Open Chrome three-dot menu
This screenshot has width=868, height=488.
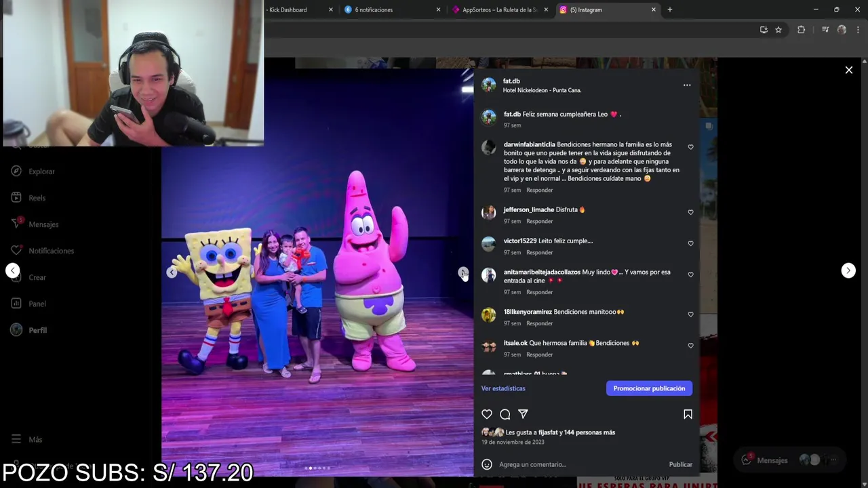point(858,30)
